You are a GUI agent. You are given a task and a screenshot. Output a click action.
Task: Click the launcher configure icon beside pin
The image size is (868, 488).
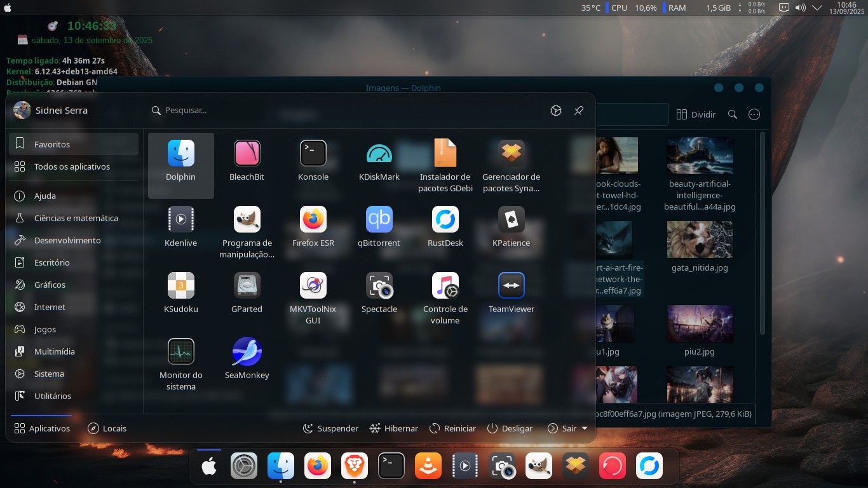click(x=556, y=111)
